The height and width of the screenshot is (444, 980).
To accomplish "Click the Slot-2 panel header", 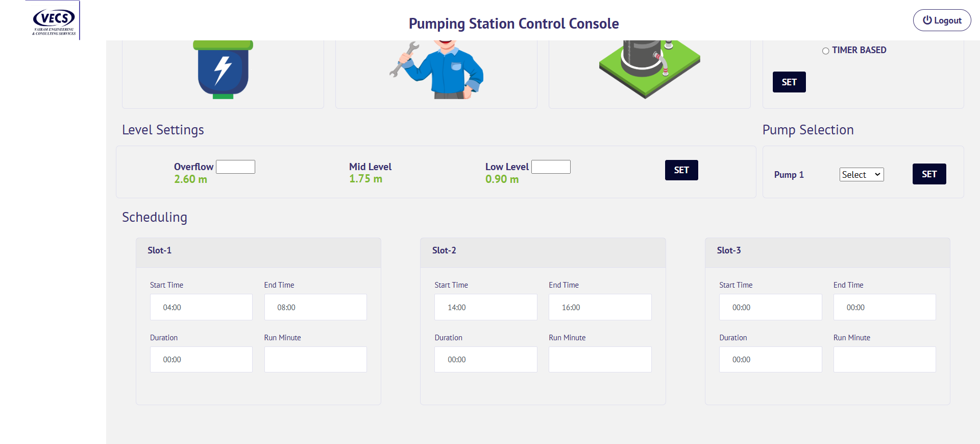I will (543, 251).
